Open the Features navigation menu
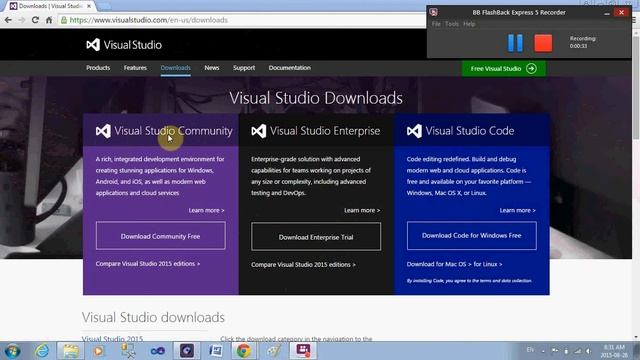This screenshot has height=360, width=640. pyautogui.click(x=135, y=68)
